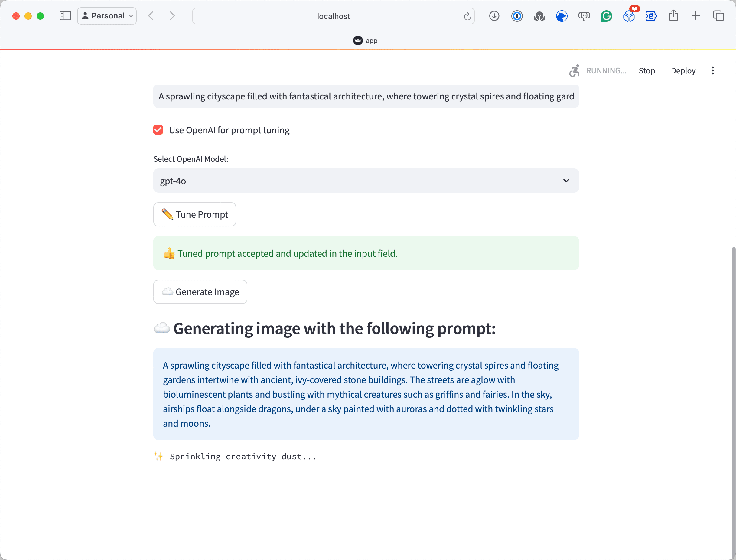Click the Tune Prompt button
Image resolution: width=736 pixels, height=560 pixels.
195,214
